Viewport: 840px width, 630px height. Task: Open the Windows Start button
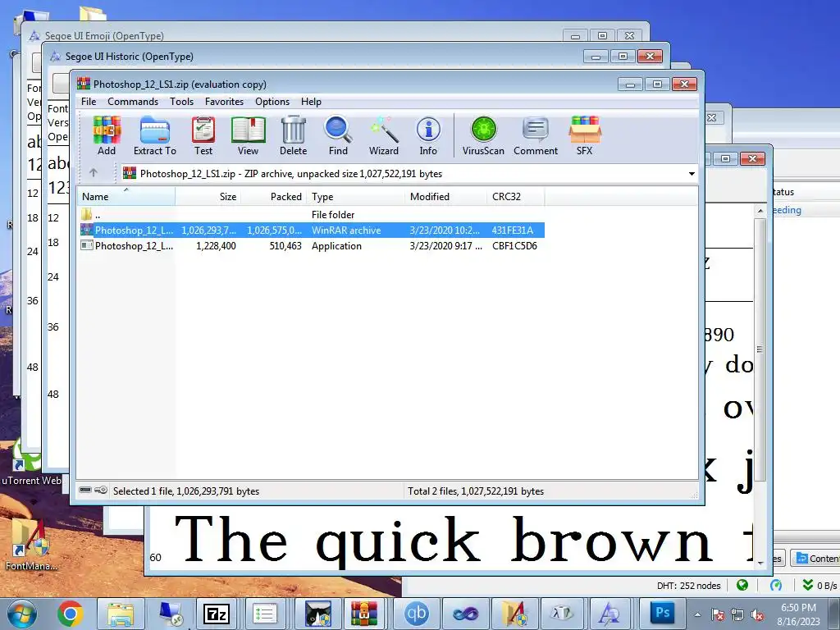tap(22, 614)
